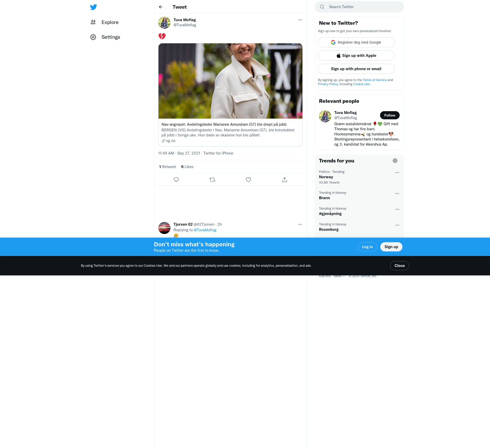View the 1 Retweet list

[168, 167]
